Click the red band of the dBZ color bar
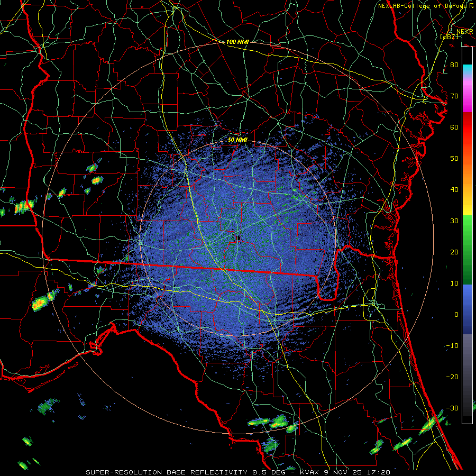Image resolution: width=476 pixels, height=476 pixels. tap(467, 129)
